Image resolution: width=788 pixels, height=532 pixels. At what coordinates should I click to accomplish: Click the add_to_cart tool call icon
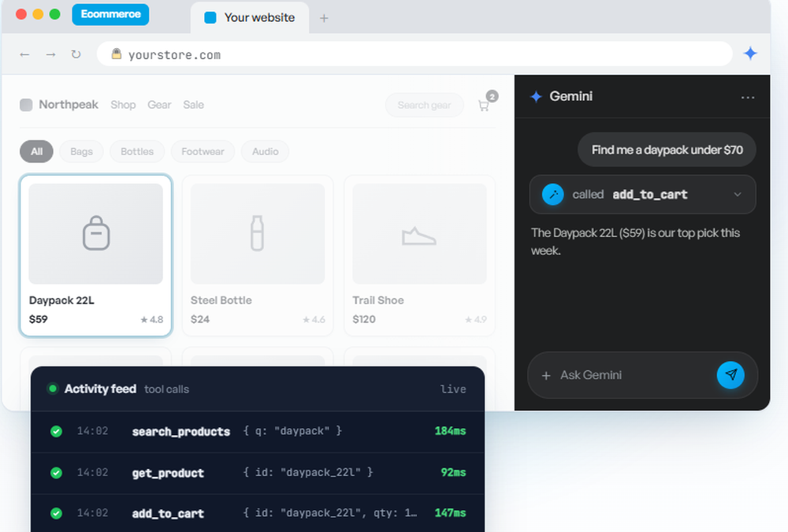click(x=553, y=195)
